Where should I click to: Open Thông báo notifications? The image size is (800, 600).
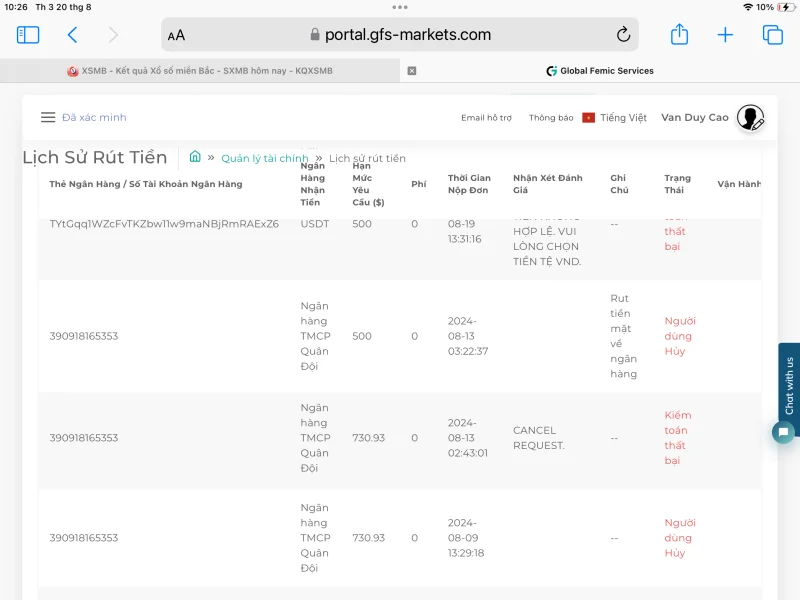[551, 118]
